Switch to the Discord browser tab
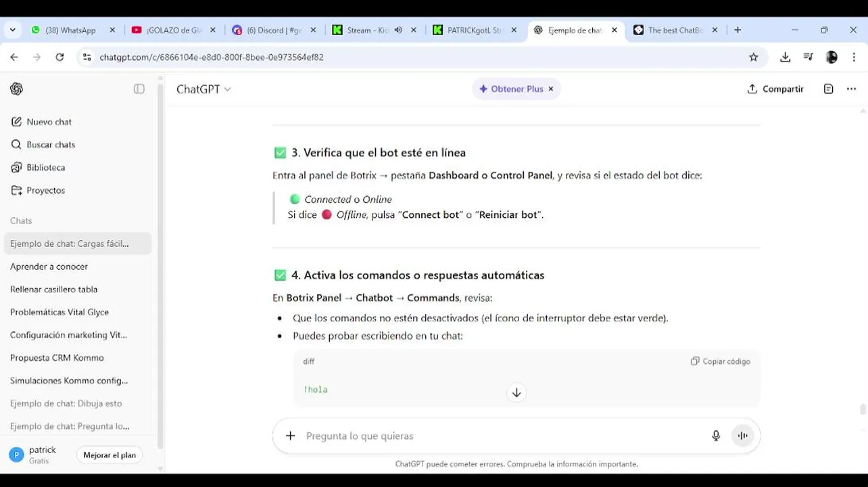This screenshot has width=868, height=487. (274, 30)
